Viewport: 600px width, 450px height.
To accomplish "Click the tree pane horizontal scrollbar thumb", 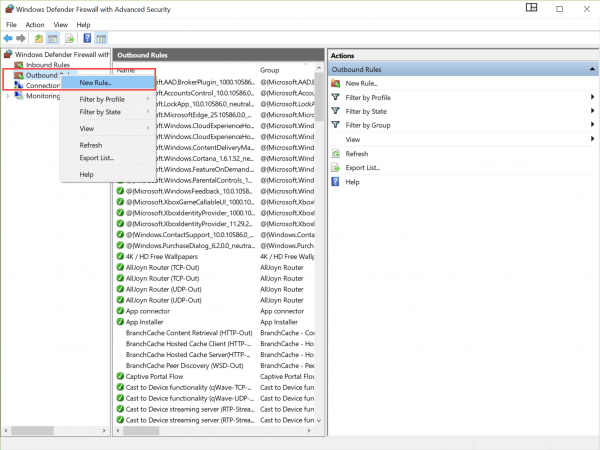I will pyautogui.click(x=32, y=430).
